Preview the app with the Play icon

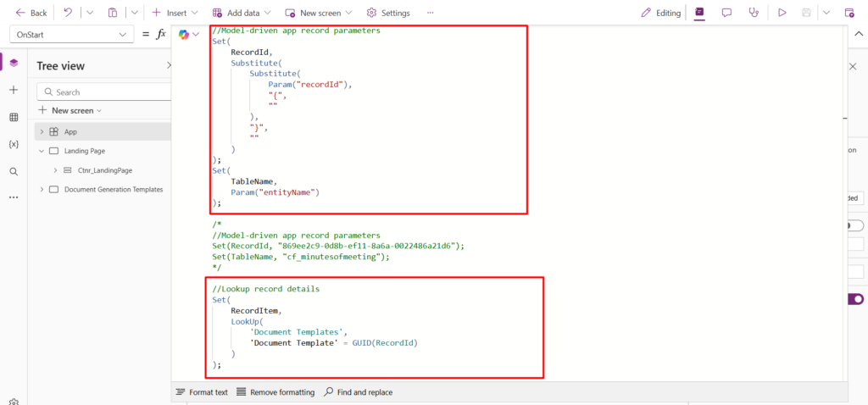[x=782, y=13]
